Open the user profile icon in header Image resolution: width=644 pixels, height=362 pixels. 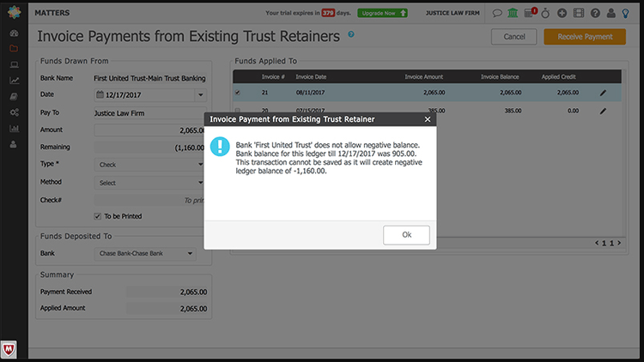(x=611, y=13)
